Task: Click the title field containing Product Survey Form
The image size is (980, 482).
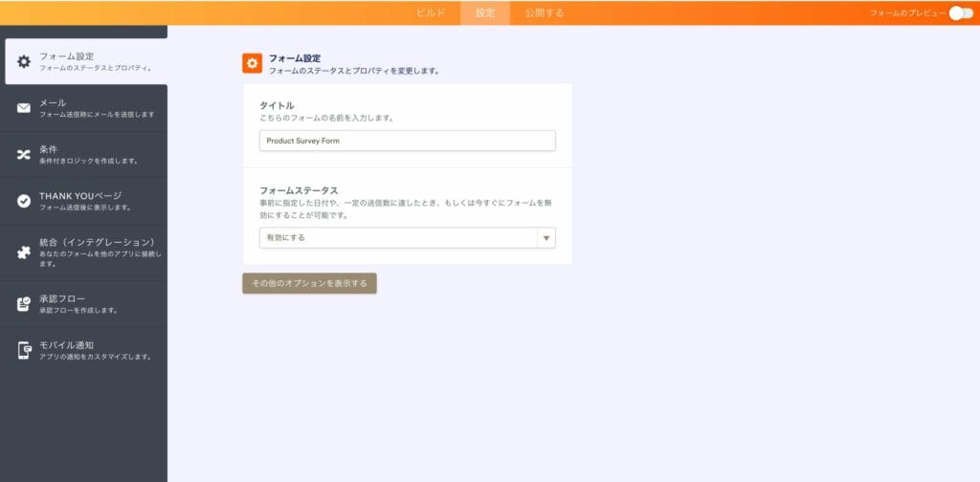Action: (408, 141)
